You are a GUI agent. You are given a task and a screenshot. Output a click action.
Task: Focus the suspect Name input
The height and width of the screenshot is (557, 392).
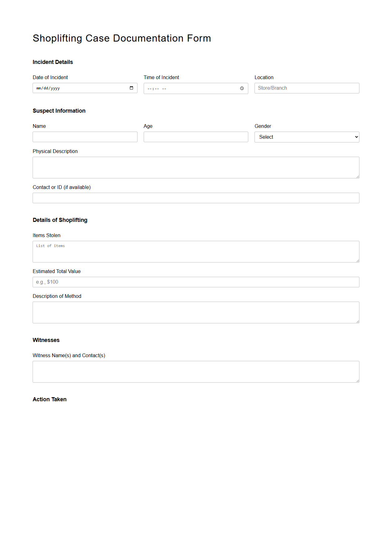click(85, 137)
